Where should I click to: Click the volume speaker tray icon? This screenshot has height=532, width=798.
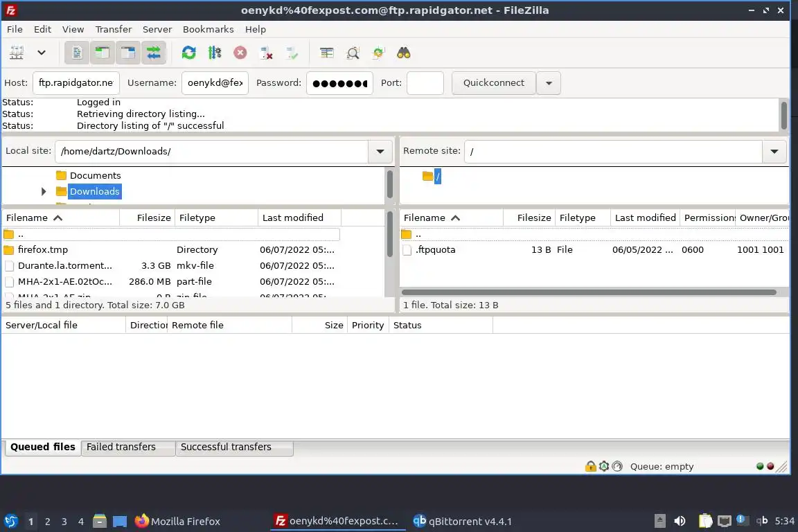(x=680, y=521)
